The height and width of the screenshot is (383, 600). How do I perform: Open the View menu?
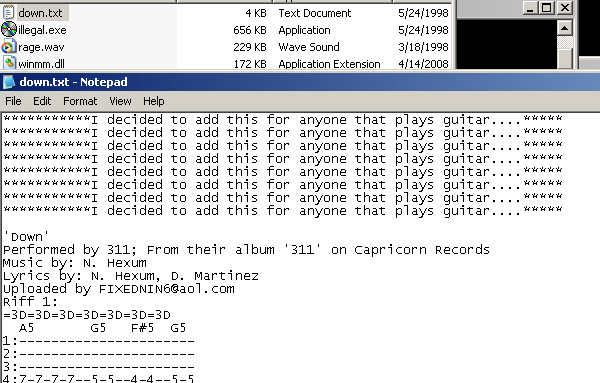[120, 101]
